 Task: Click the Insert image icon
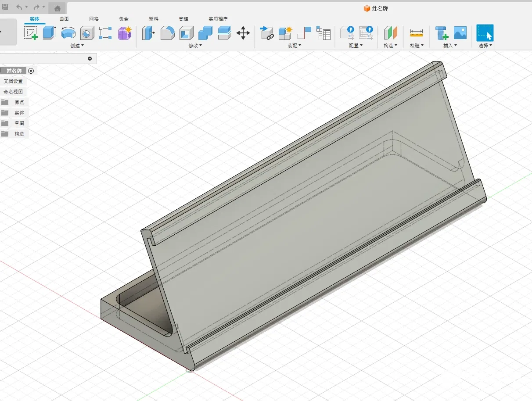tap(460, 33)
